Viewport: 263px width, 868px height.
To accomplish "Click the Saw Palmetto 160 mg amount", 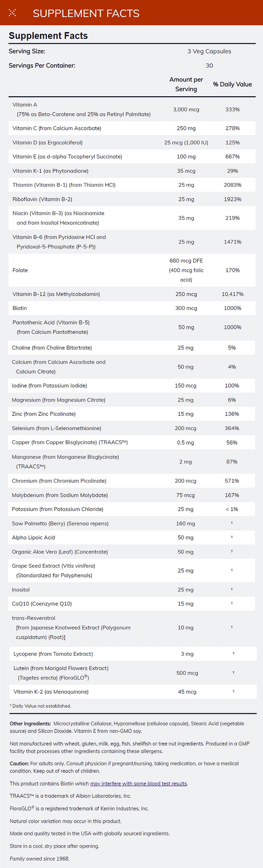I will (x=185, y=523).
